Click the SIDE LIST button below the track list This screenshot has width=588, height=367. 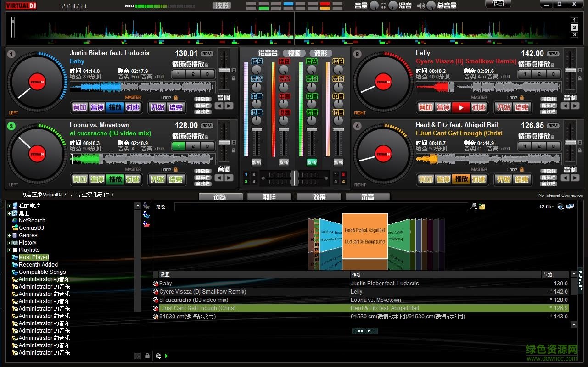click(364, 330)
